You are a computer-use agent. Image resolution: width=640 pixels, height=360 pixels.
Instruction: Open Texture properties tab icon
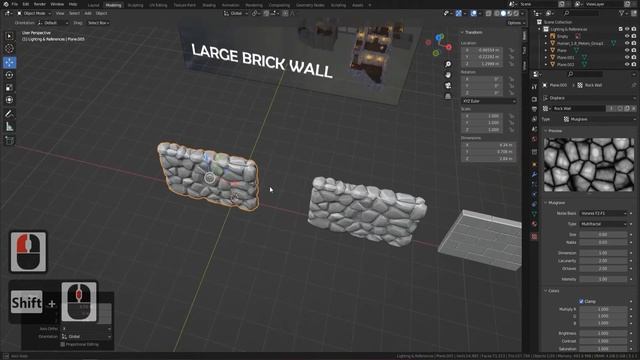[x=534, y=236]
